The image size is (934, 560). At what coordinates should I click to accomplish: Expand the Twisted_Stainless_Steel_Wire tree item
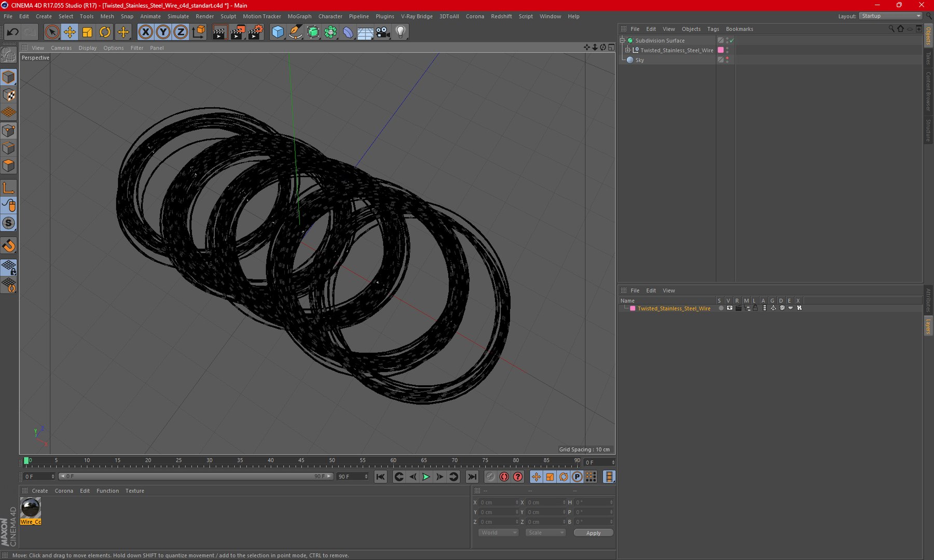(x=628, y=50)
